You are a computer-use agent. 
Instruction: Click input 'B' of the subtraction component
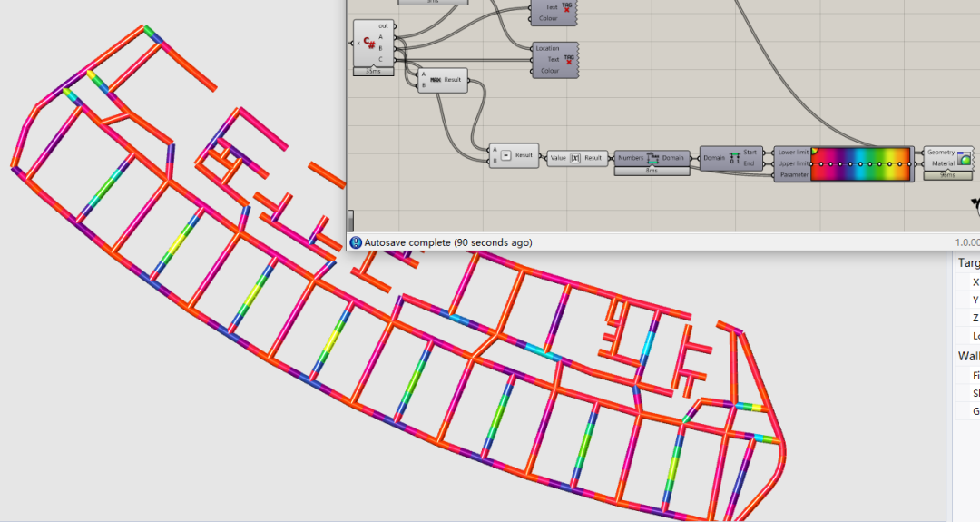(x=495, y=161)
